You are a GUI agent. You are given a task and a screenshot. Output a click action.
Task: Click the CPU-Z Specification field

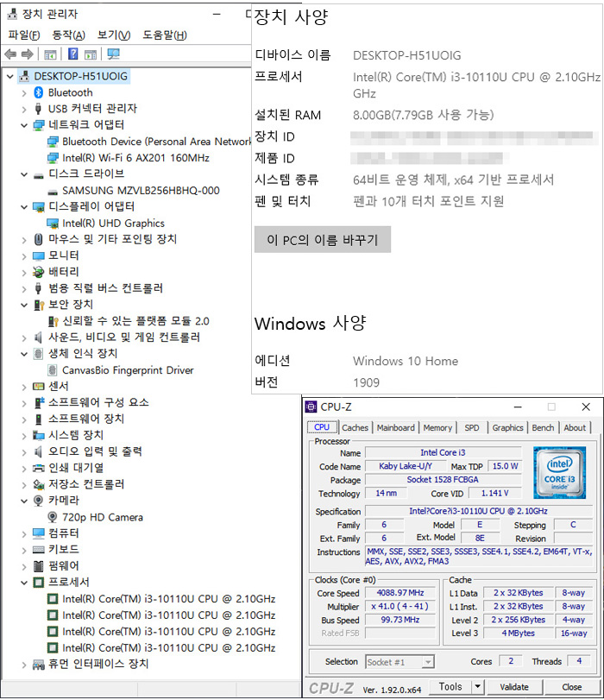(479, 511)
